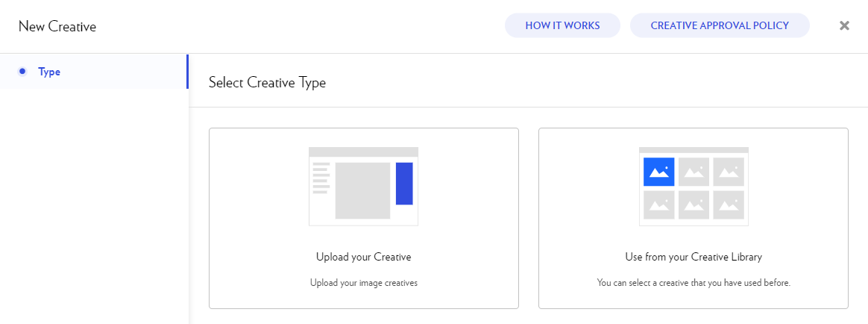
Task: Click the top-middle gray image tile in library grid
Action: click(x=694, y=172)
